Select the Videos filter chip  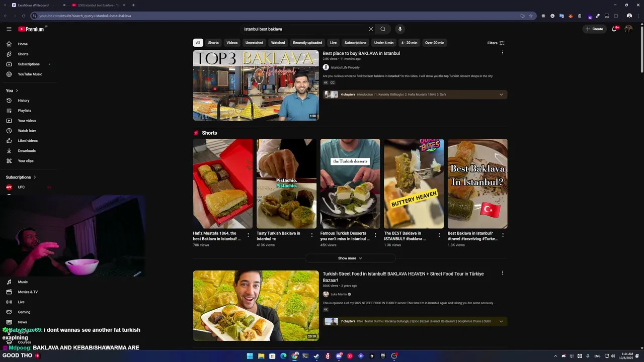[232, 43]
